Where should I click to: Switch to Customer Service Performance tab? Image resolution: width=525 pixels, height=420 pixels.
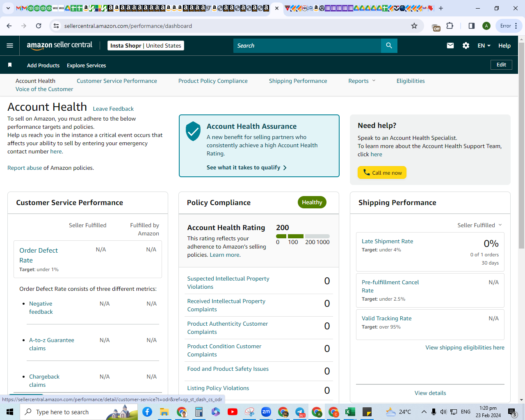(x=117, y=81)
